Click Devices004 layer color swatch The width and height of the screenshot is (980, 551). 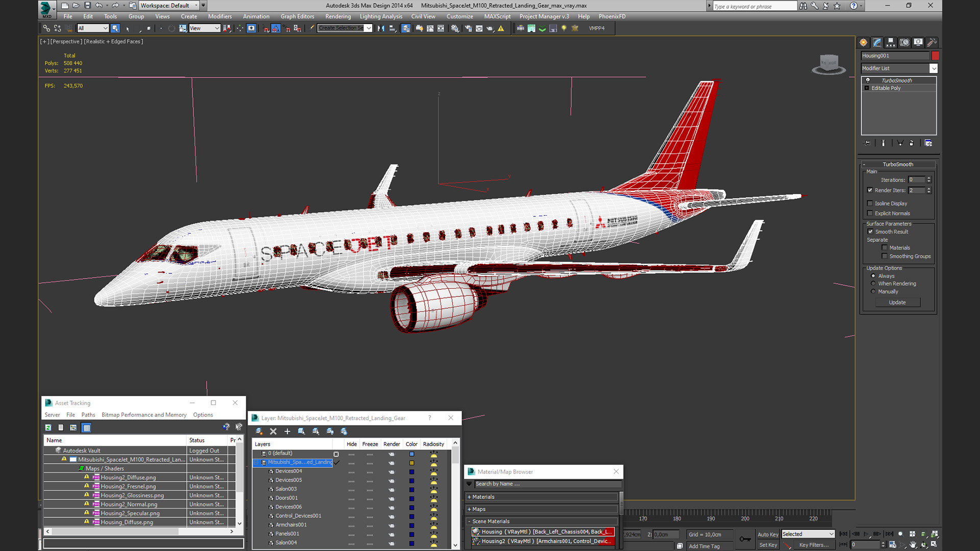(x=411, y=472)
